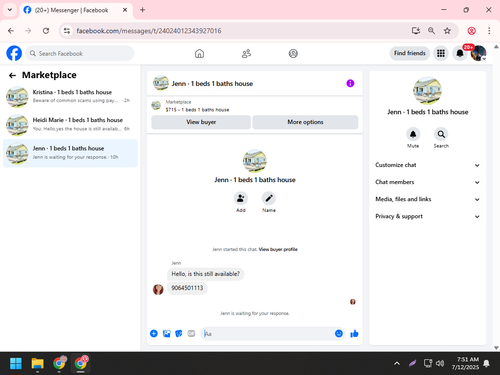Open the emoji picker smiley
This screenshot has width=500, height=375.
[339, 333]
